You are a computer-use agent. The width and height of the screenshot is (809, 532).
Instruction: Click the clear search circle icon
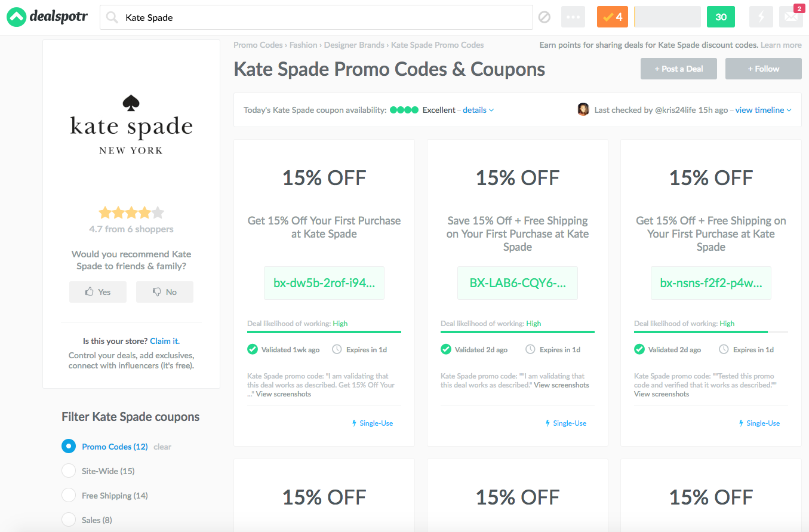[x=545, y=17]
